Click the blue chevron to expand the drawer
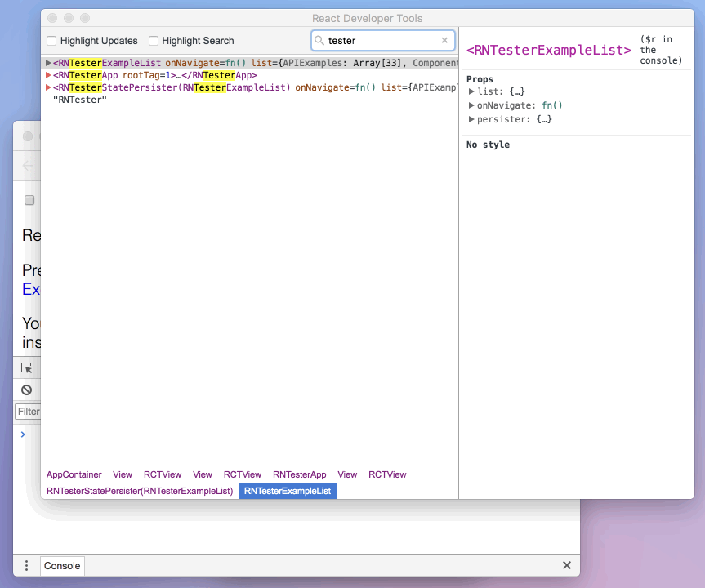Screen dimensions: 705x588 [23, 434]
